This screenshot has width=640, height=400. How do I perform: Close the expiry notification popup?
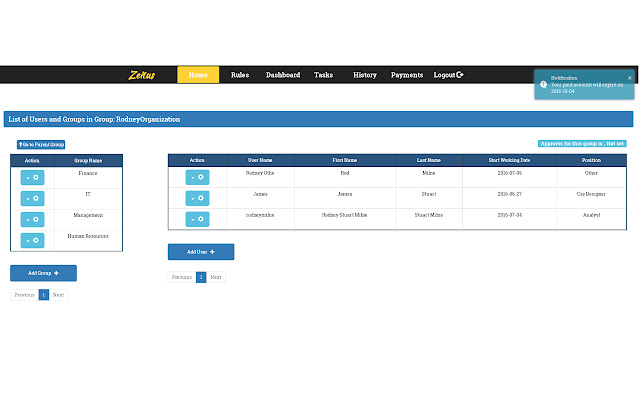[629, 78]
